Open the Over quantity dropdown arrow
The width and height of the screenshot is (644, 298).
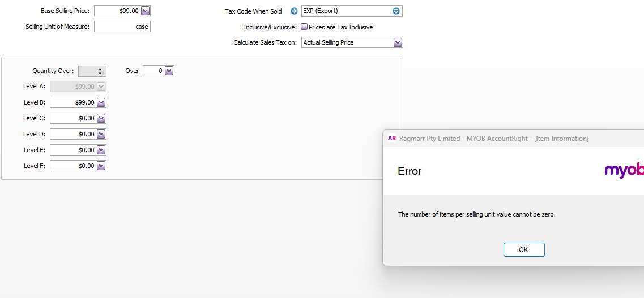pyautogui.click(x=169, y=71)
